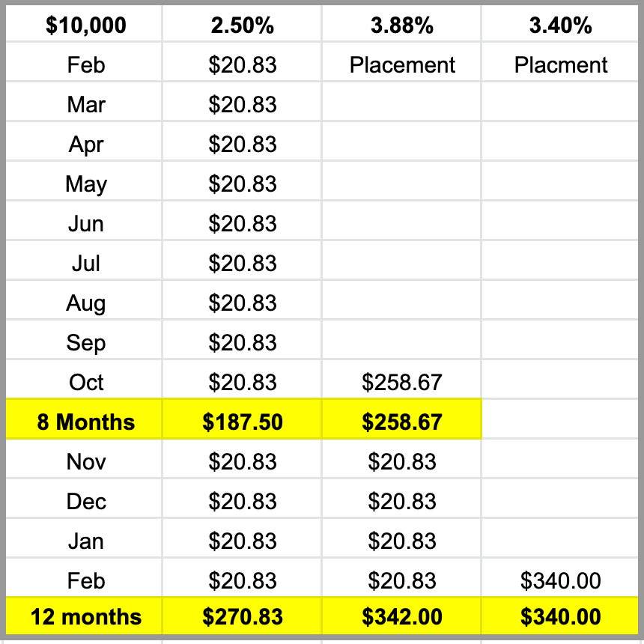The height and width of the screenshot is (644, 644).
Task: Select the highlighted 12 months label cell
Action: pos(86,617)
